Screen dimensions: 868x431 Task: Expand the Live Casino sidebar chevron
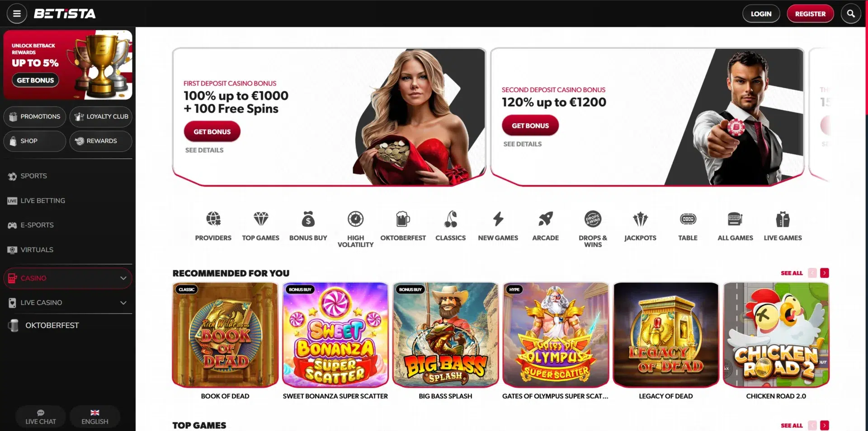(123, 303)
